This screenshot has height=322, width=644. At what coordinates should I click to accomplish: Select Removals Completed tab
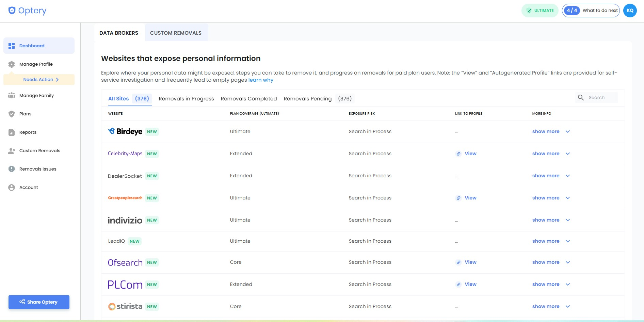pyautogui.click(x=249, y=99)
